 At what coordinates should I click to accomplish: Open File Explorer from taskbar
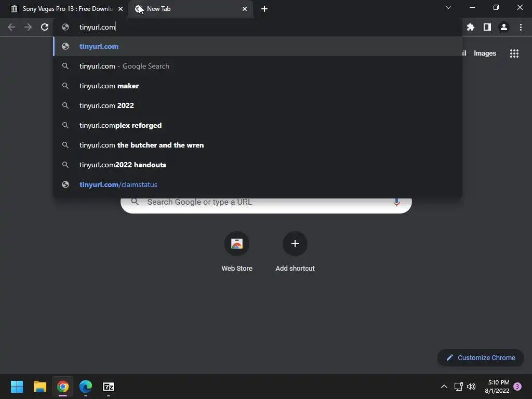click(39, 387)
